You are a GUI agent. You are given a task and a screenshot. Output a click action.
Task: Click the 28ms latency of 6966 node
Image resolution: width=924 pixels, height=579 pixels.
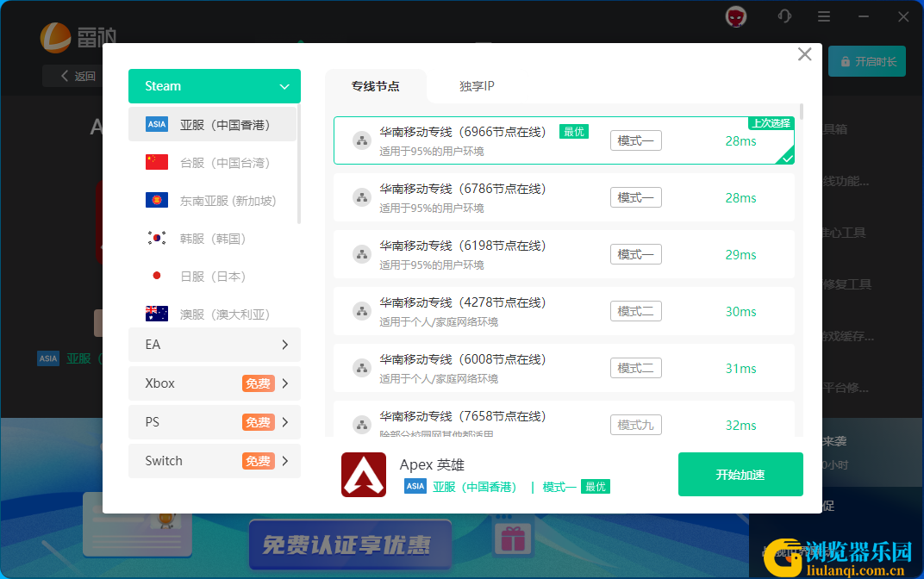click(x=740, y=141)
